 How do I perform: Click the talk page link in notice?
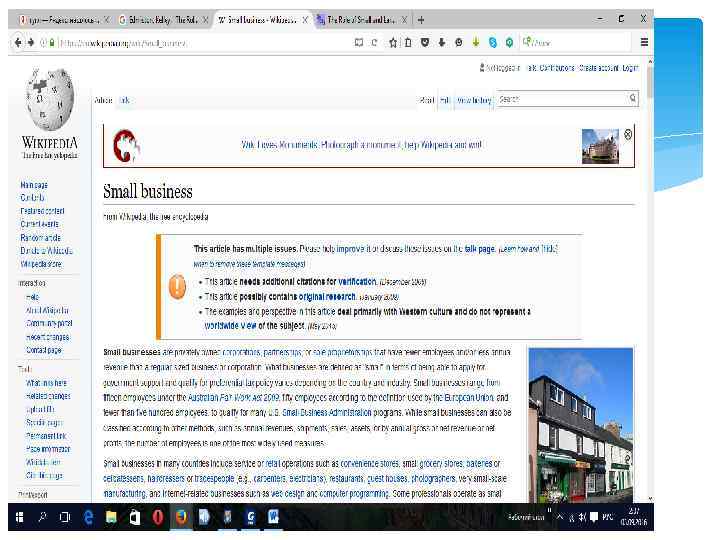pos(479,249)
